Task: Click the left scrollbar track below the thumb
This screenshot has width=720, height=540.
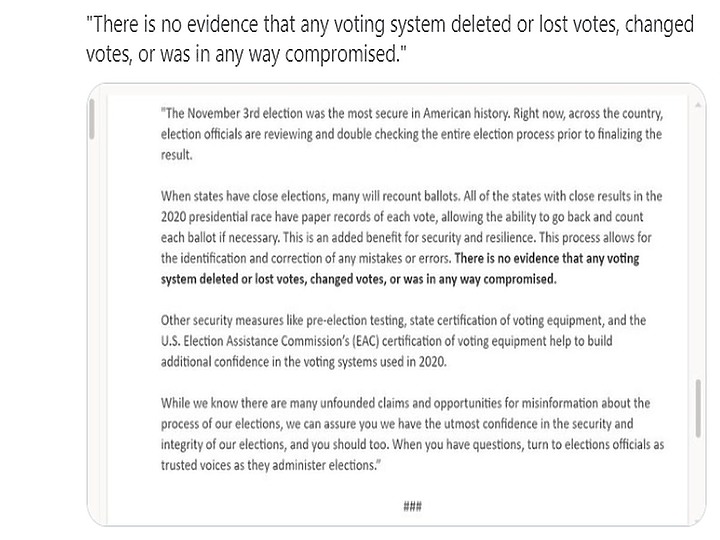Action: [x=93, y=330]
